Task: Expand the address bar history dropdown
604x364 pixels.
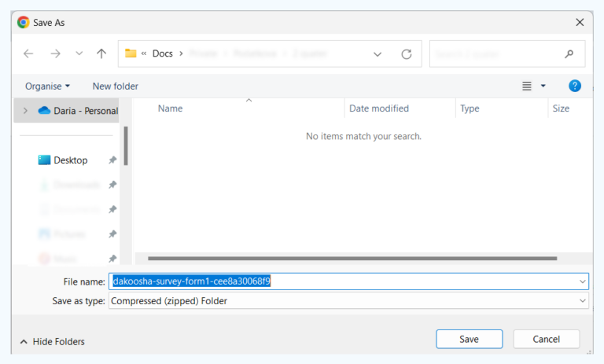Action: 377,54
